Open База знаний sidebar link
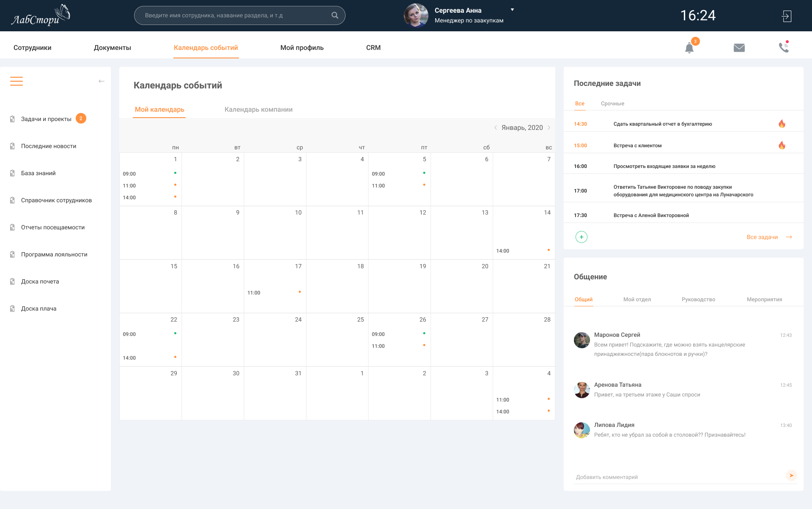Viewport: 812px width, 509px height. coord(38,173)
